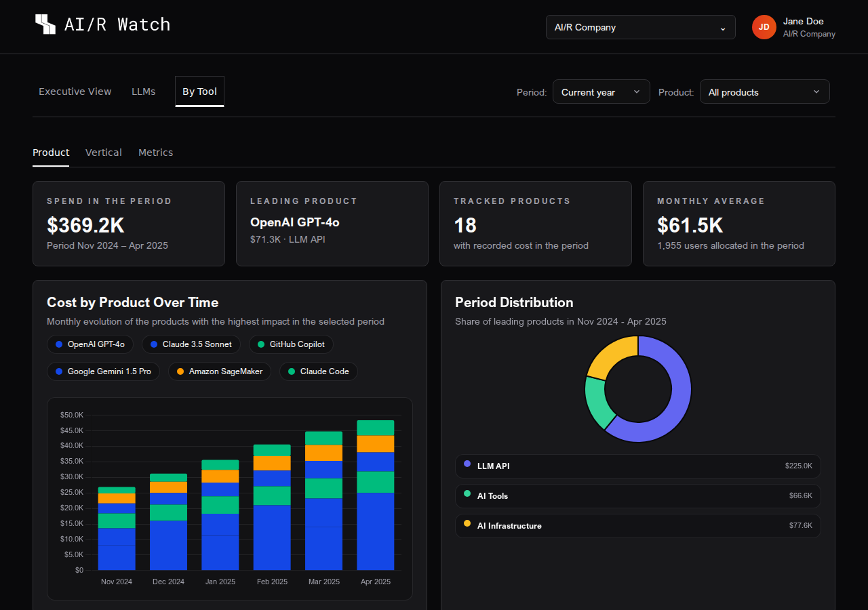Click the Feb 2025 stacked bar
868x610 pixels.
272,508
